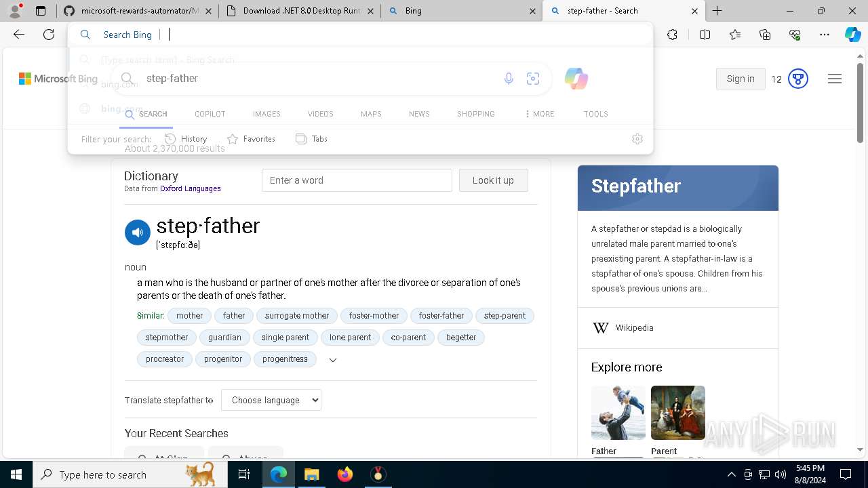Click the browser back arrow
Screen dimensions: 868x488
(x=19, y=35)
